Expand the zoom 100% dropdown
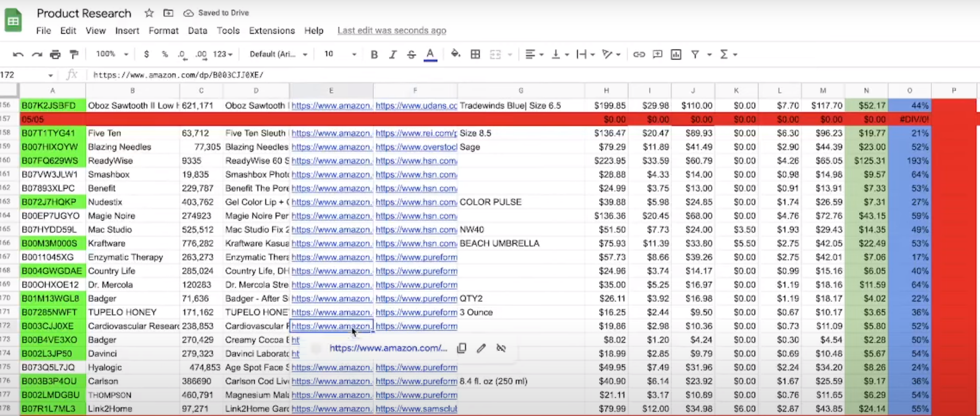The height and width of the screenshot is (416, 980). tap(112, 54)
